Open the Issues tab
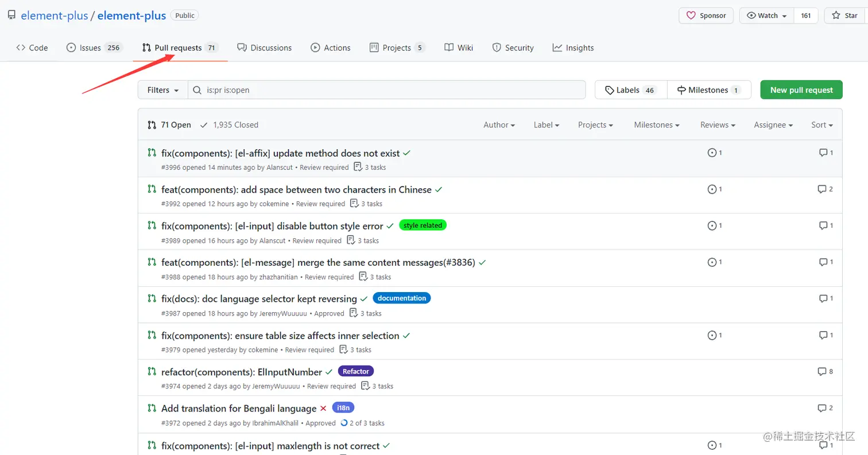This screenshot has height=455, width=868. 94,48
